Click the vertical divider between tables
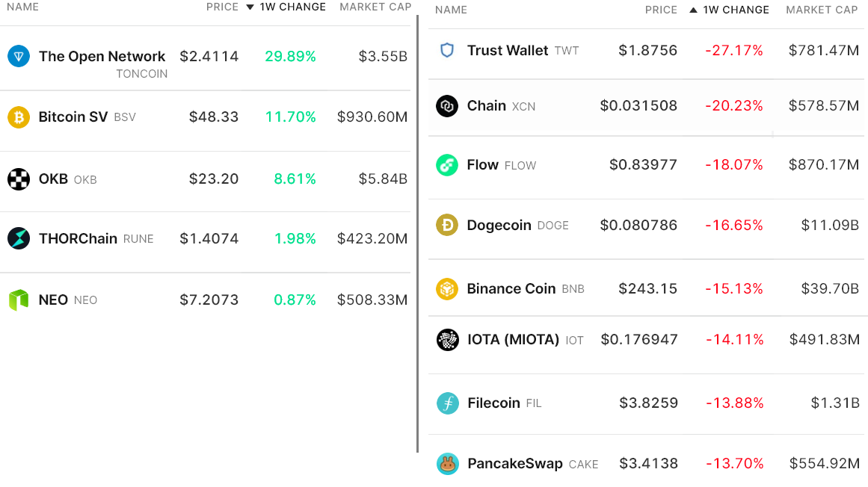868x487 pixels. point(417,233)
